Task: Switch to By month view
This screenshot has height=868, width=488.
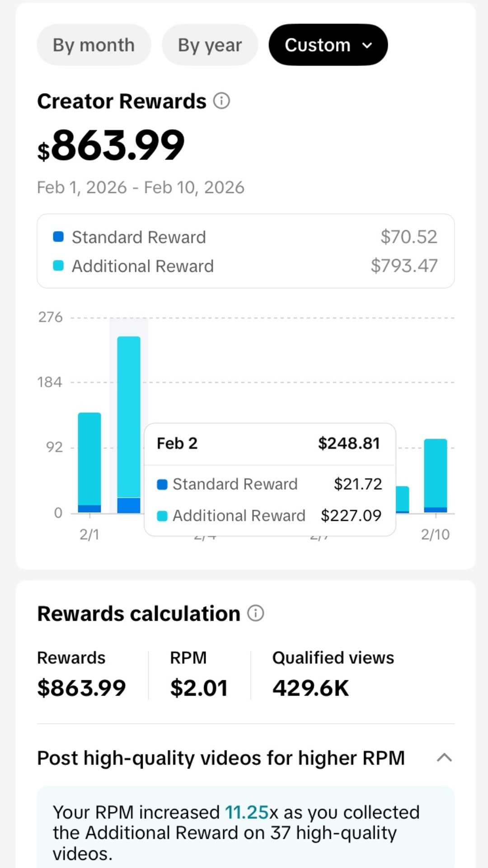Action: pos(94,45)
